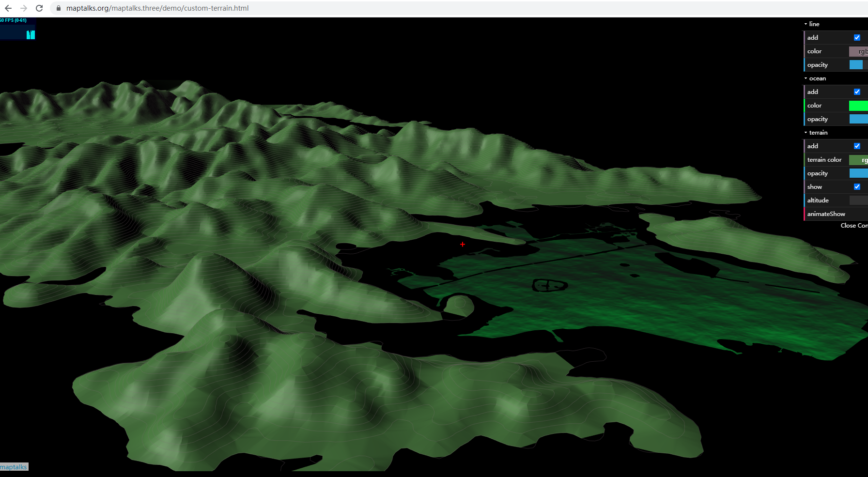The image size is (868, 477).
Task: Click the browser back navigation arrow
Action: 8,8
